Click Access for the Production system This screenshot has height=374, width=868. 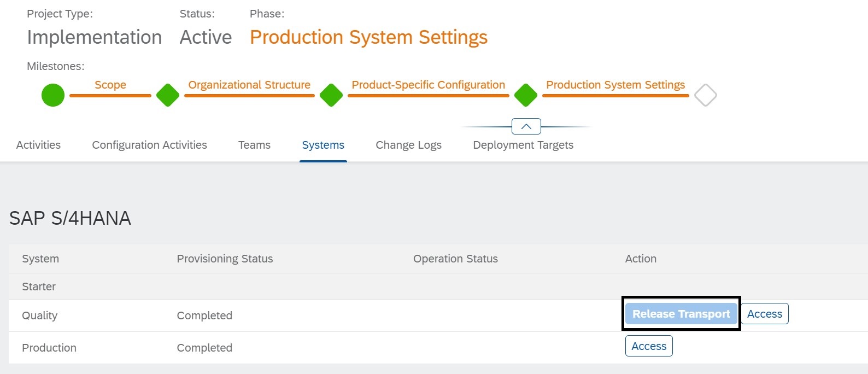[649, 346]
